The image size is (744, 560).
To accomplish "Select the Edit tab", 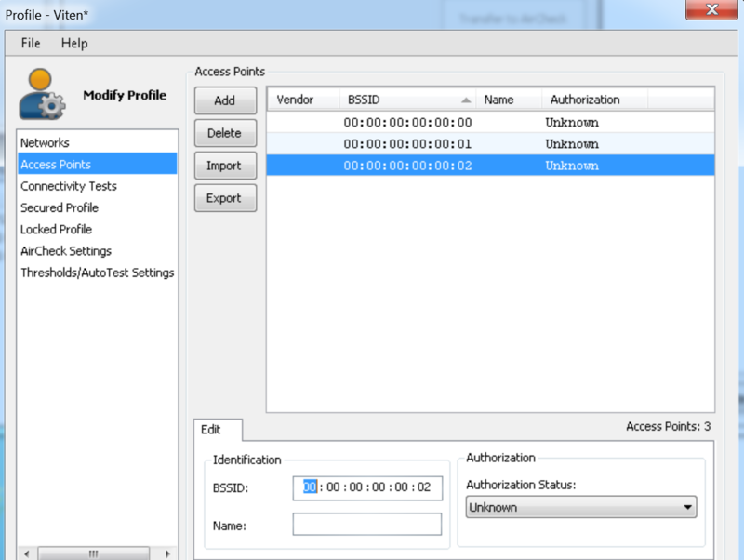I will (x=211, y=430).
